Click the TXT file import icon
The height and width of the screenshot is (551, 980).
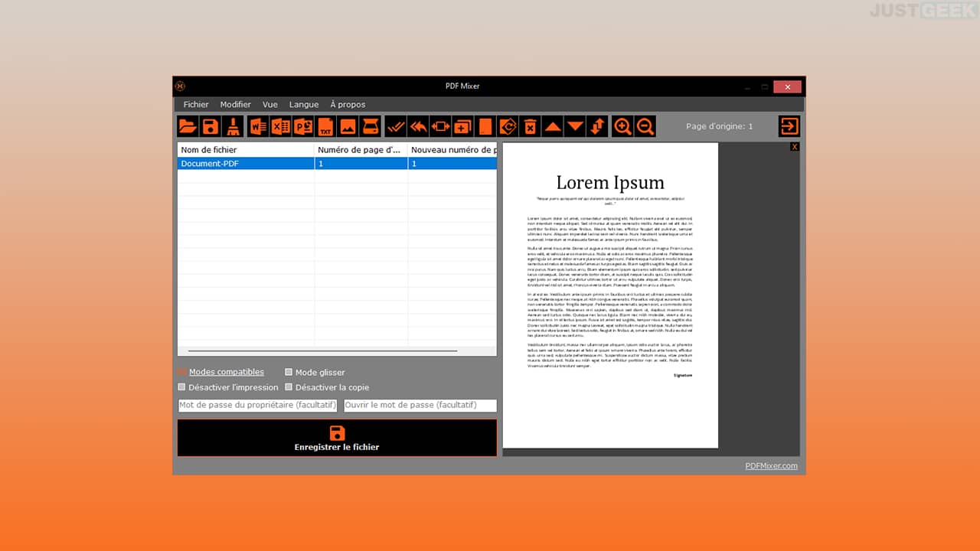coord(325,126)
